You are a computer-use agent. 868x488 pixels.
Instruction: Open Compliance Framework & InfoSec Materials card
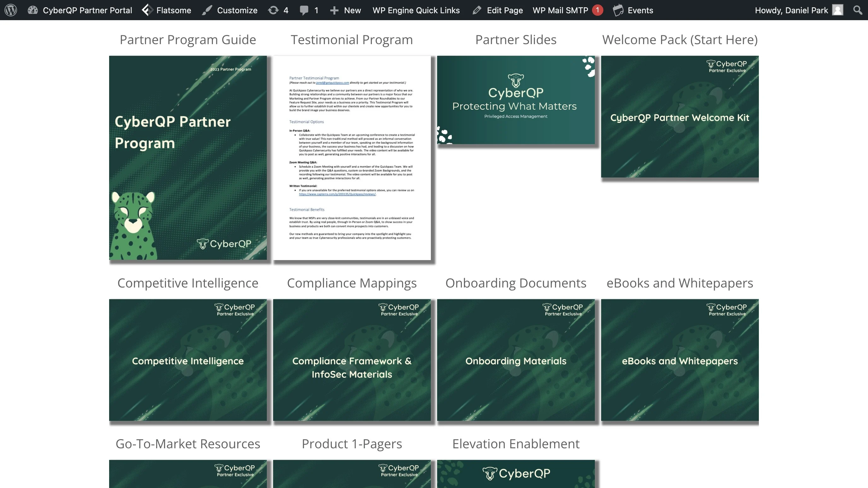(352, 360)
